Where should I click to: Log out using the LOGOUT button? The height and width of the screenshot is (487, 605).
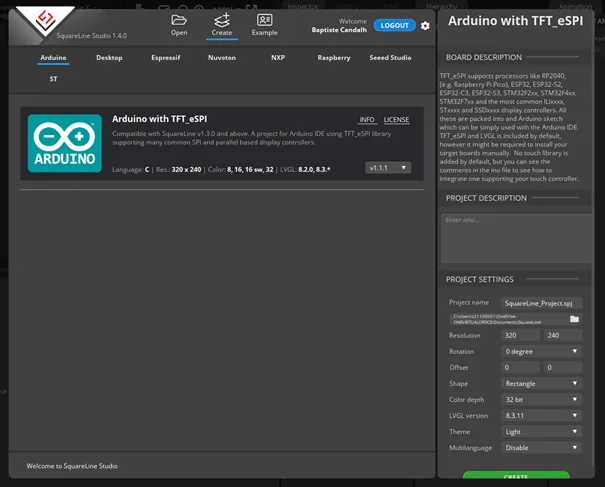point(394,25)
